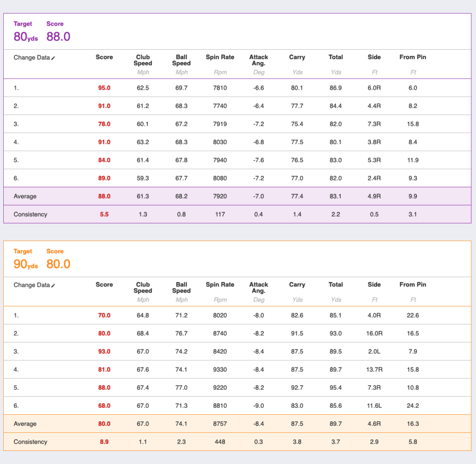Click the purple 80yds target value
Screen dimensions: 476x464
26,37
